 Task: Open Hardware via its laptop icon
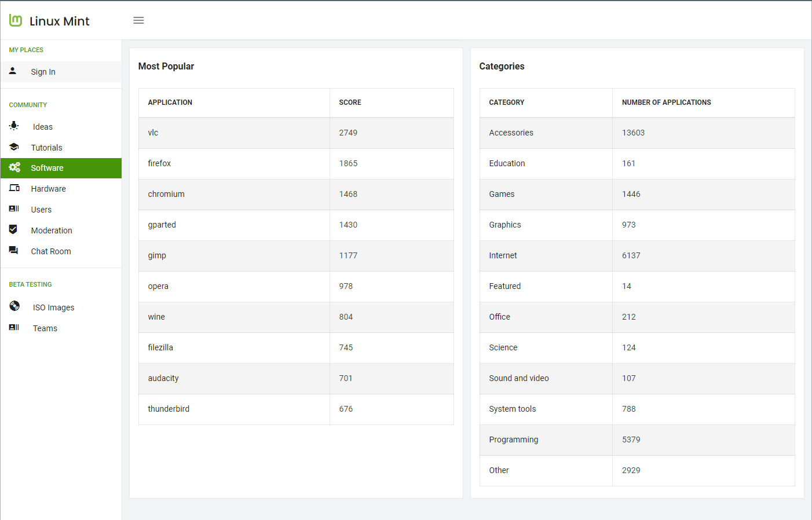13,188
